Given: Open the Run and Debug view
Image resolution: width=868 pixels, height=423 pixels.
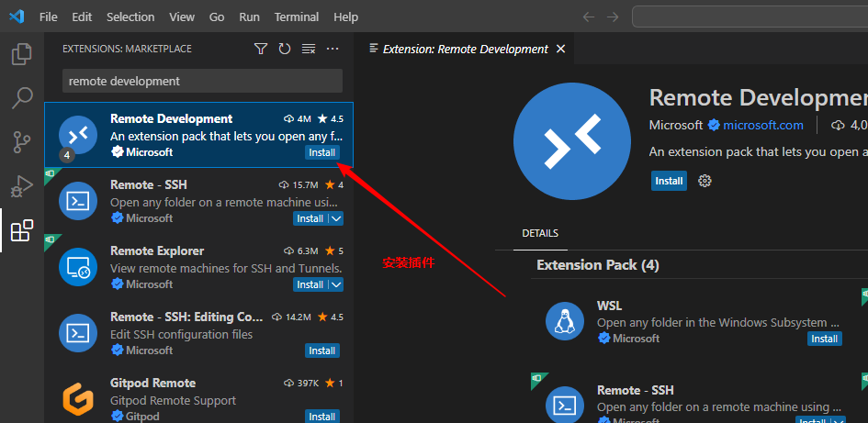Looking at the screenshot, I should point(22,186).
